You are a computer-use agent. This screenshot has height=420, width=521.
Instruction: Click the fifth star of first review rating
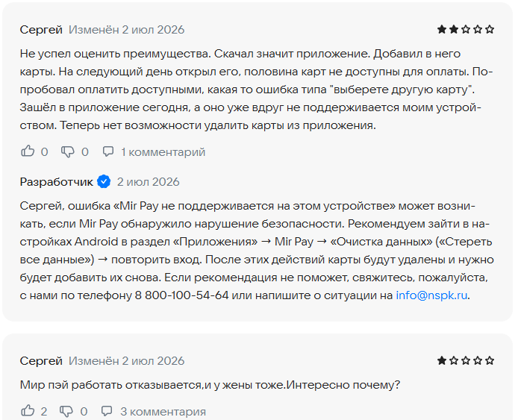[490, 30]
